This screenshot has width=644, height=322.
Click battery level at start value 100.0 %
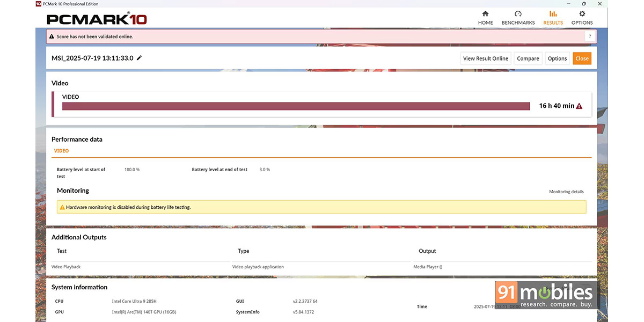[132, 170]
